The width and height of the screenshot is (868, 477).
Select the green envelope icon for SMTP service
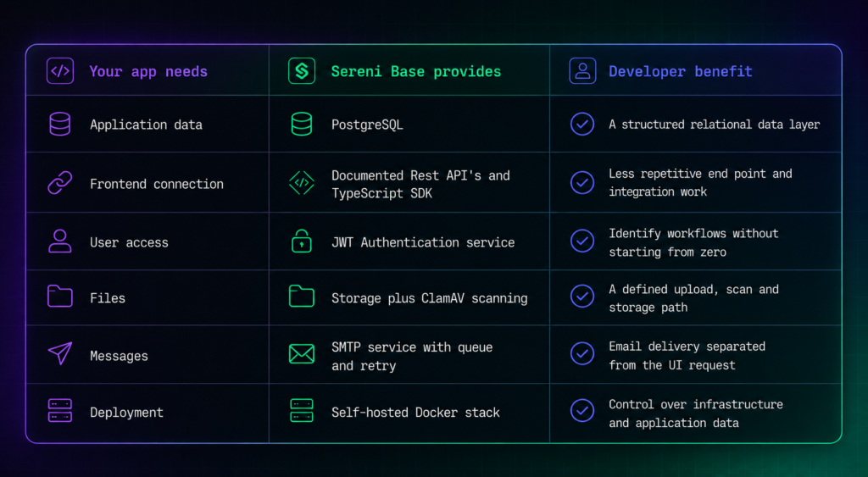click(x=302, y=353)
